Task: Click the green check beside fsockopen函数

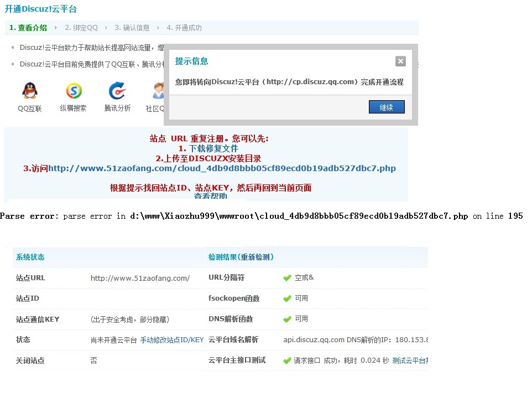Action: [288, 298]
